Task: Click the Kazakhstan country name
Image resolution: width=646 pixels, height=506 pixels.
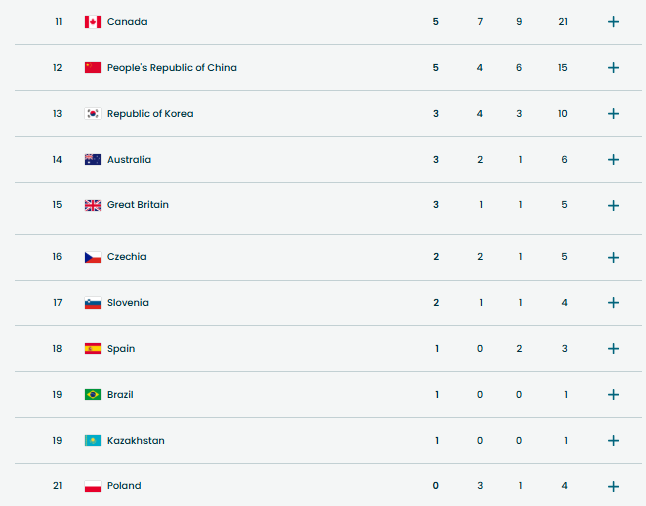Action: [x=136, y=441]
